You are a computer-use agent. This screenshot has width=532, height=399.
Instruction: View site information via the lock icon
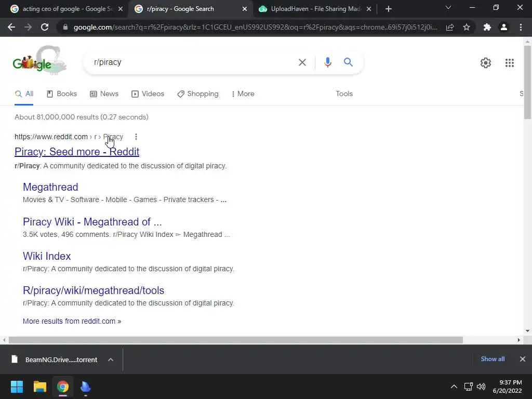click(65, 27)
